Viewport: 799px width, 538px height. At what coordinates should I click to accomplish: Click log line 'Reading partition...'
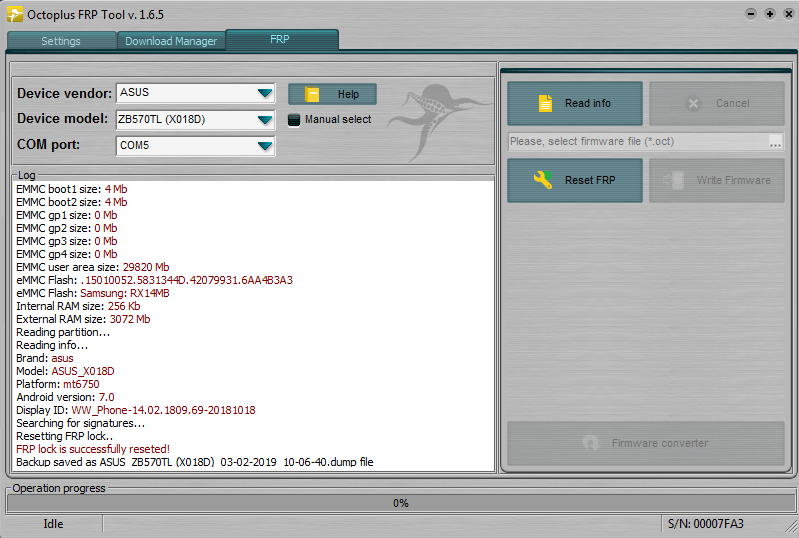coord(63,332)
